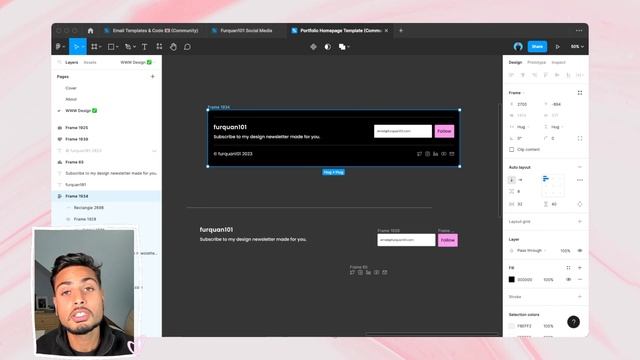
Task: Select the About page
Action: click(71, 99)
